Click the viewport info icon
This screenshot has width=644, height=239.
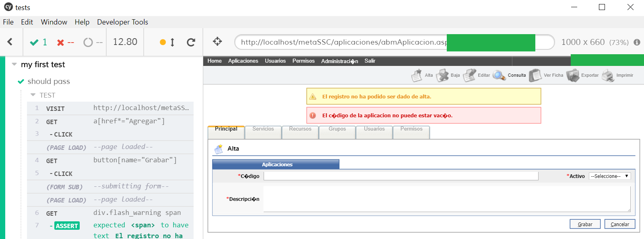[637, 42]
